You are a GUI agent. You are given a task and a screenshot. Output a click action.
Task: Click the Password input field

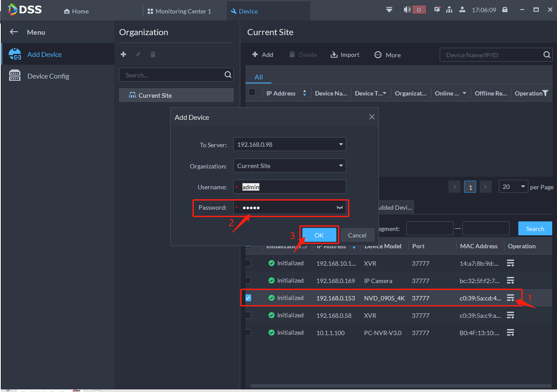(289, 208)
